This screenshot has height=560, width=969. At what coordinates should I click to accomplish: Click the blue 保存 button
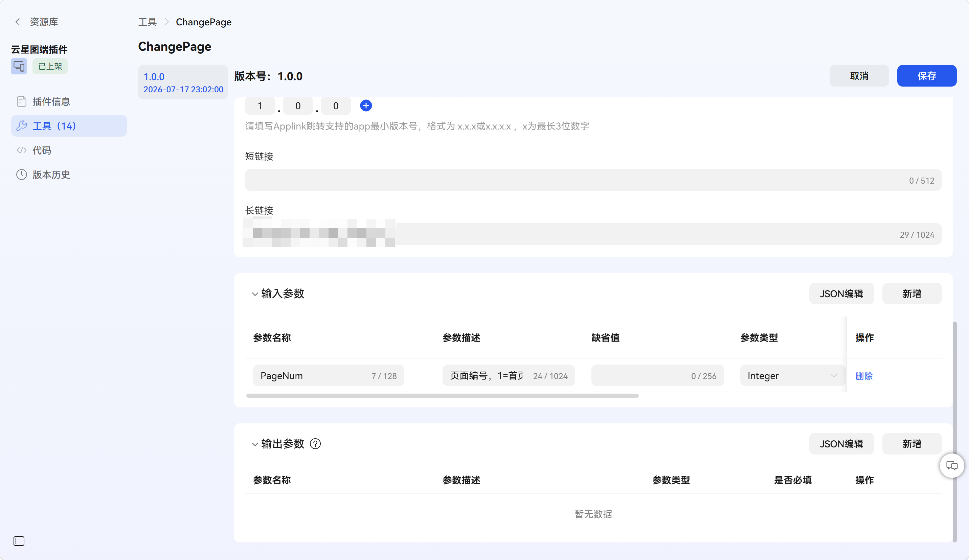coord(927,76)
